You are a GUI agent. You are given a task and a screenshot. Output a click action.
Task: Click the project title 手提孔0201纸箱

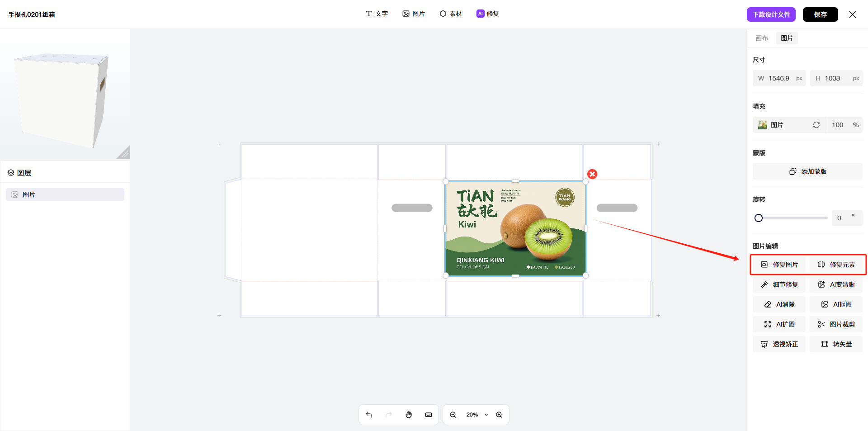(x=32, y=14)
